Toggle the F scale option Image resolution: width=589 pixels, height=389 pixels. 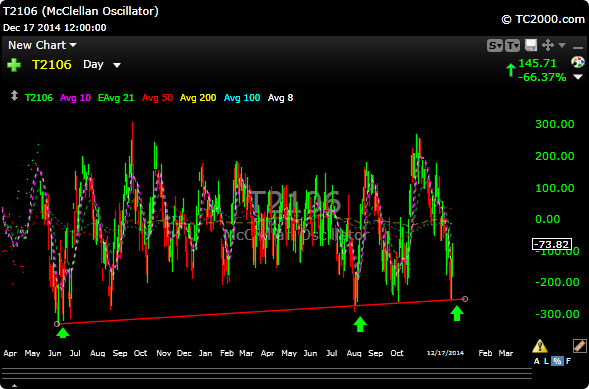[x=568, y=361]
